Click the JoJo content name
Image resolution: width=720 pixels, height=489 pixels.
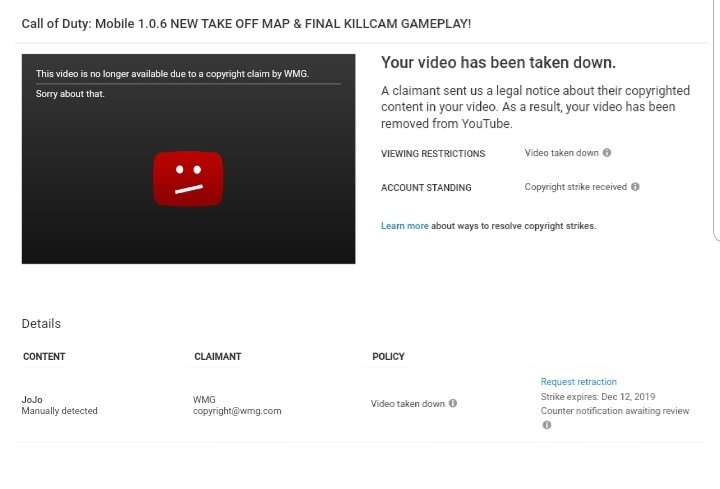click(32, 399)
